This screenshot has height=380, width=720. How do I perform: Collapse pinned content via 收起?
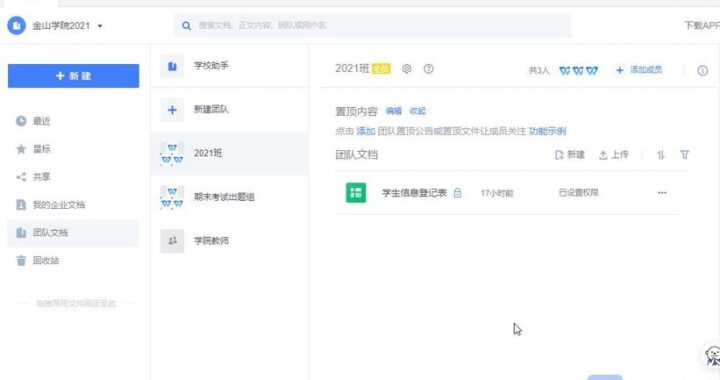pyautogui.click(x=417, y=111)
